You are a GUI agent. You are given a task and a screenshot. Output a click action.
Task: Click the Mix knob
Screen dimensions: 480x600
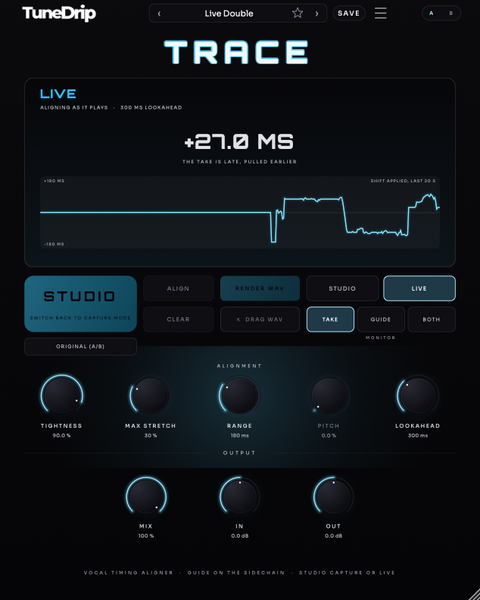(146, 496)
